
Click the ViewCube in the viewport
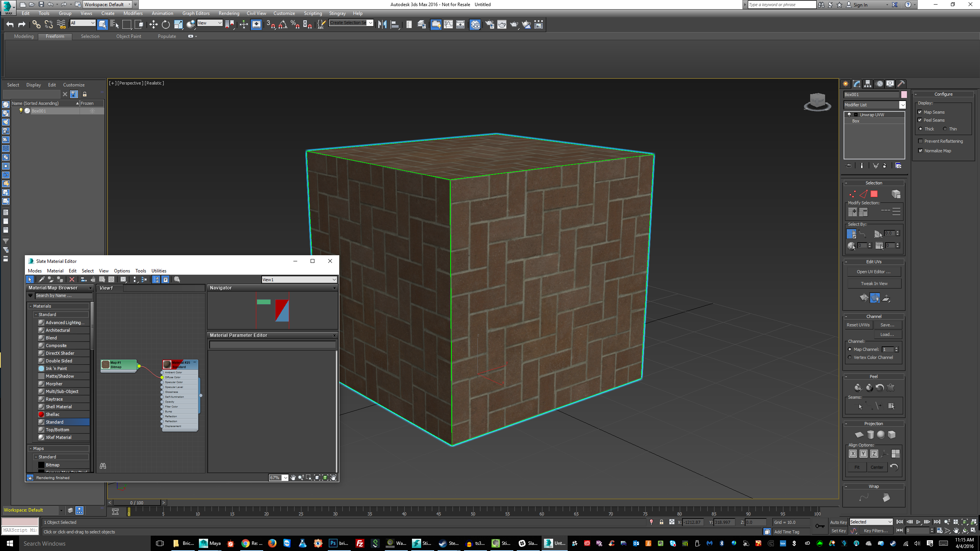[817, 101]
